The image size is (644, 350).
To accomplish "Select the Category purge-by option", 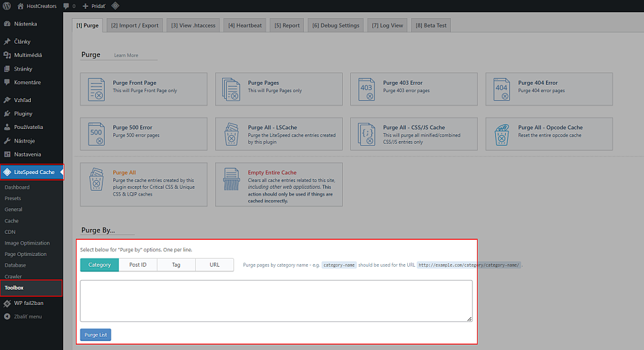I will [99, 265].
